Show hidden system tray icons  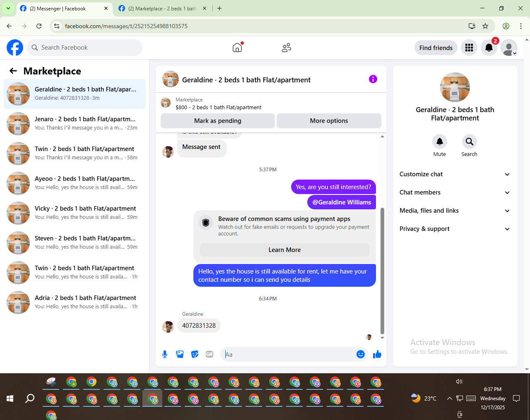coord(449,398)
